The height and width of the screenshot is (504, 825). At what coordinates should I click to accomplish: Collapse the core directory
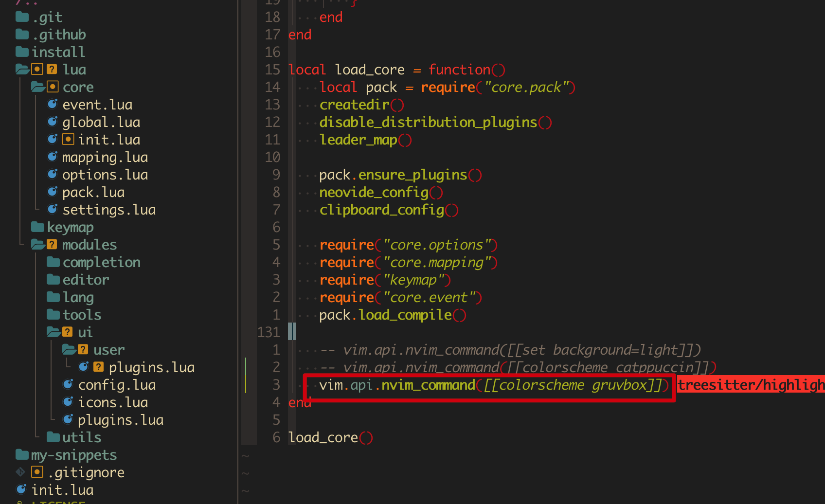78,86
